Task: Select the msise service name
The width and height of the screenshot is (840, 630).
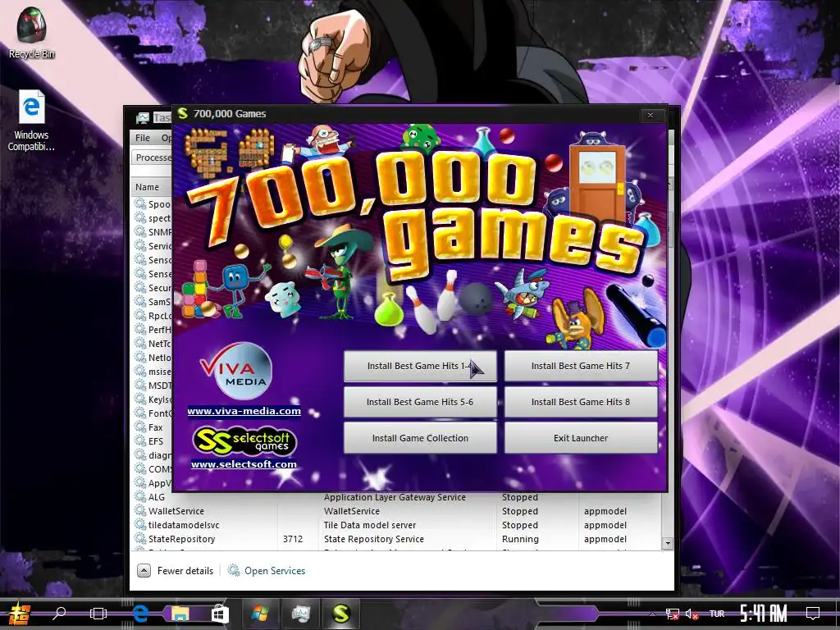Action: coord(160,372)
